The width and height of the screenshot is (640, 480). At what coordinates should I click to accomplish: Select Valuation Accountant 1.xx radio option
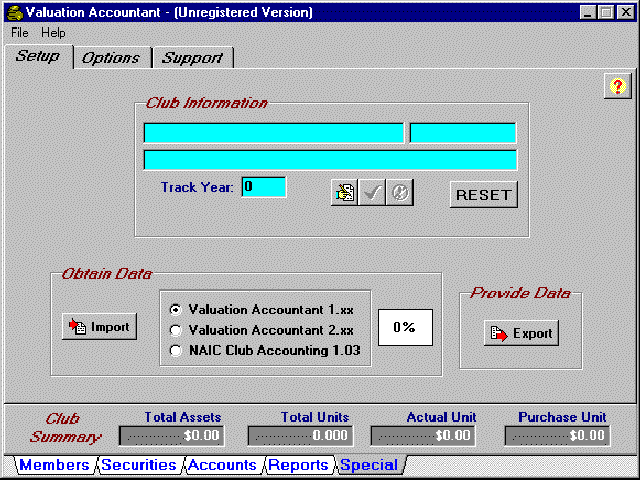(x=177, y=309)
